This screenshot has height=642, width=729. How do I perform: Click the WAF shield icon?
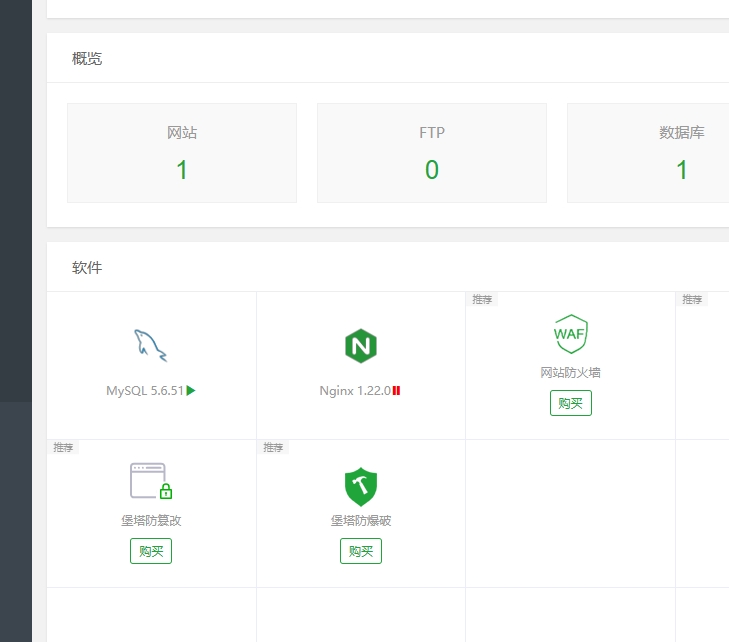click(x=570, y=334)
